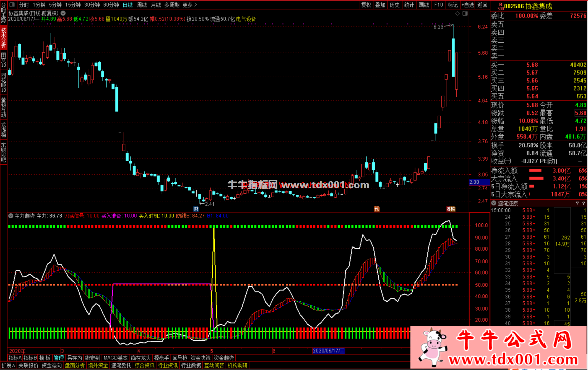Click the 绑定到 button
Image resolution: width=588 pixels, height=370 pixels.
point(92,358)
